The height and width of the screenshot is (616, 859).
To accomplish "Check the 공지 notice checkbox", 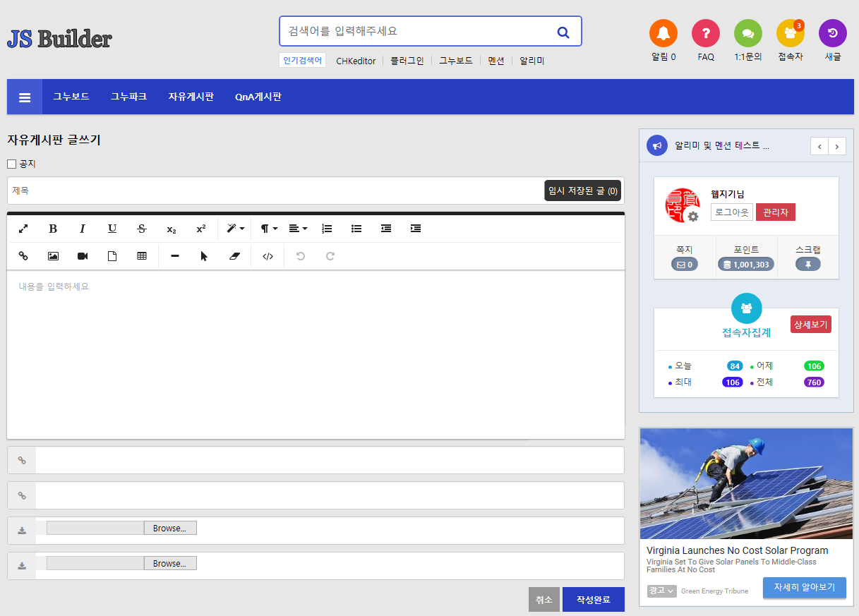I will coord(11,164).
